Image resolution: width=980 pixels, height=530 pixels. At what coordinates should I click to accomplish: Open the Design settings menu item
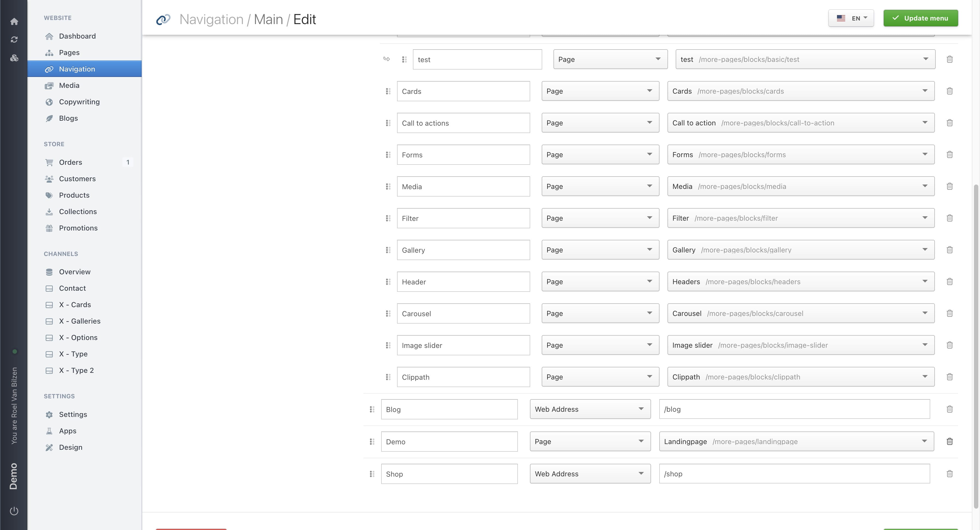(x=70, y=447)
